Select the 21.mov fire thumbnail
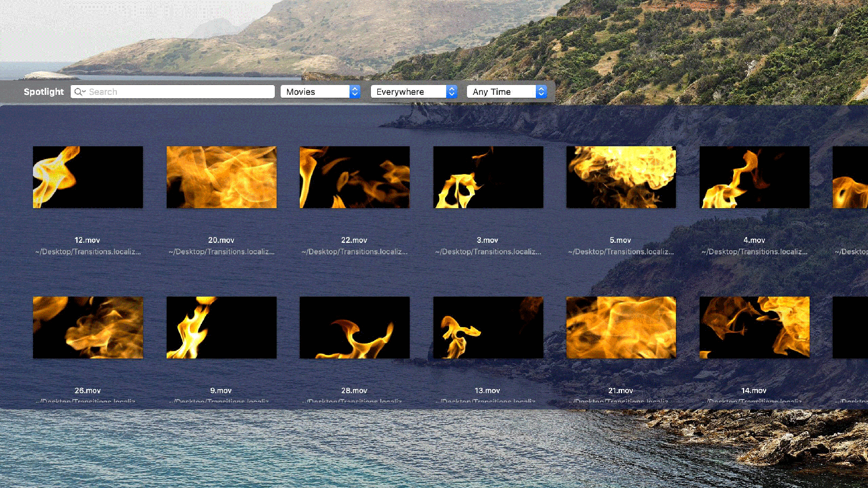The height and width of the screenshot is (488, 868). pyautogui.click(x=621, y=327)
